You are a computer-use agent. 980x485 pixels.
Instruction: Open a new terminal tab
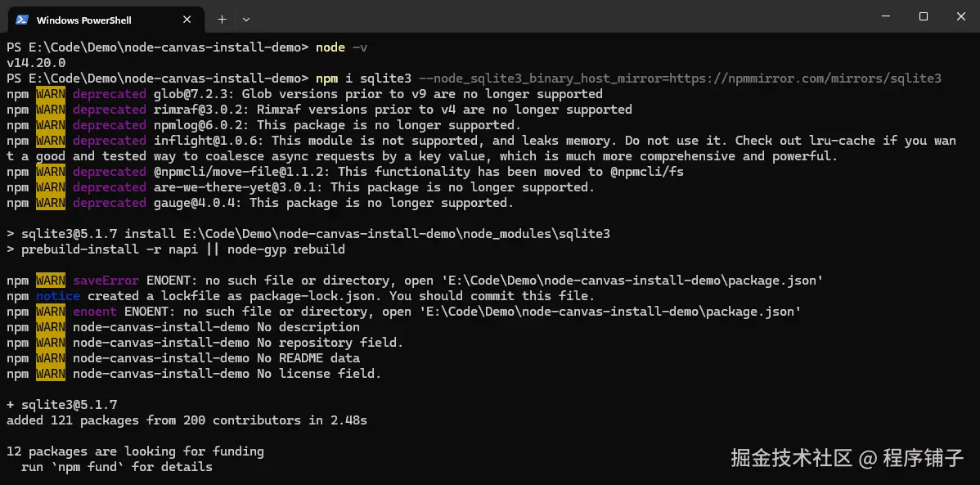[222, 19]
